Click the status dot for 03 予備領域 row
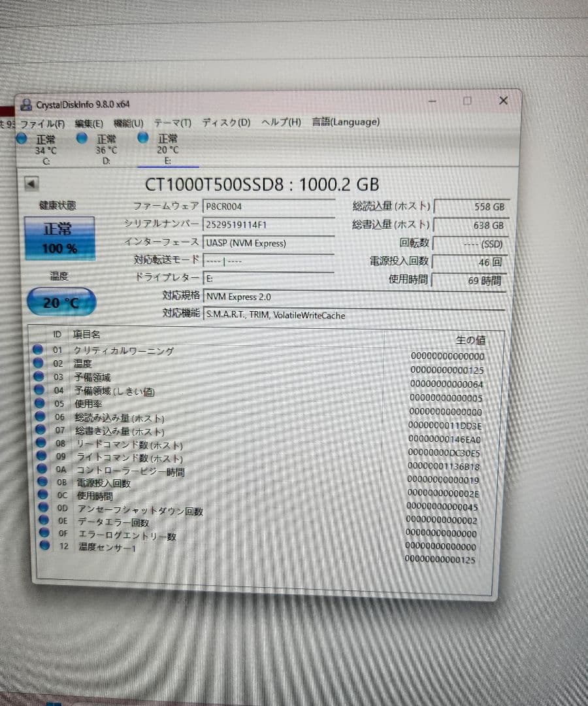The width and height of the screenshot is (588, 706). 39,376
